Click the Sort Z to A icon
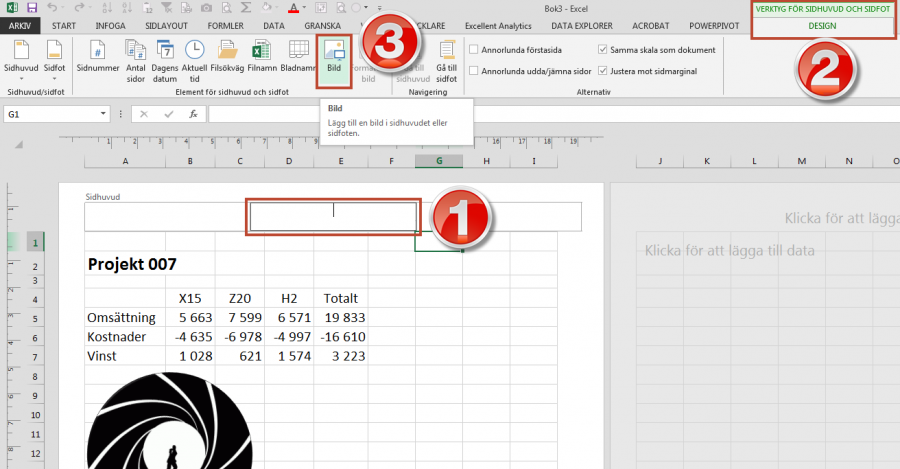This screenshot has width=900, height=469. 127,8
